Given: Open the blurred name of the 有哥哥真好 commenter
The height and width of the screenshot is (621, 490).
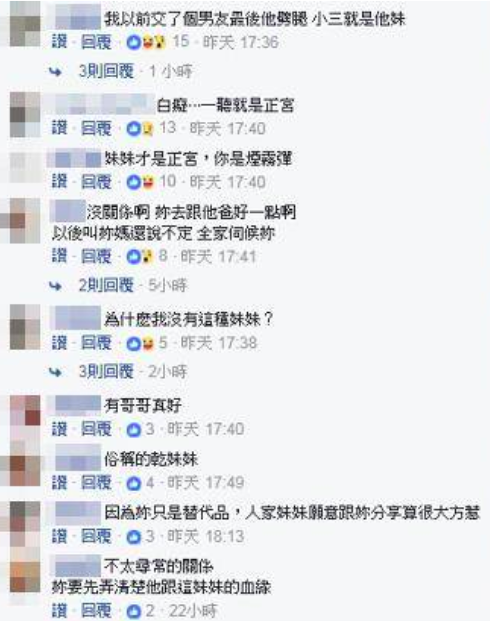Looking at the screenshot, I should [78, 405].
